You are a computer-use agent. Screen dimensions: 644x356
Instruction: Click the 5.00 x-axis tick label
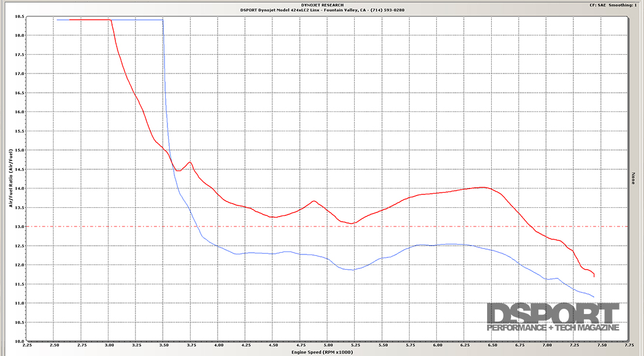click(328, 345)
